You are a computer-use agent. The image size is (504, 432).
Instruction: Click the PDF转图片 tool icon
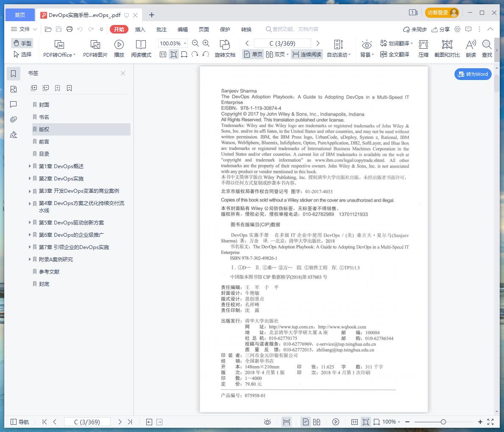pyautogui.click(x=95, y=49)
